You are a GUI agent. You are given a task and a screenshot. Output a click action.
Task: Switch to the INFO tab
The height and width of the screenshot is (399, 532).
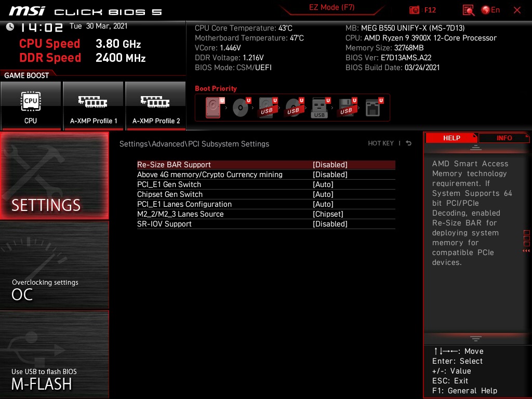click(503, 138)
